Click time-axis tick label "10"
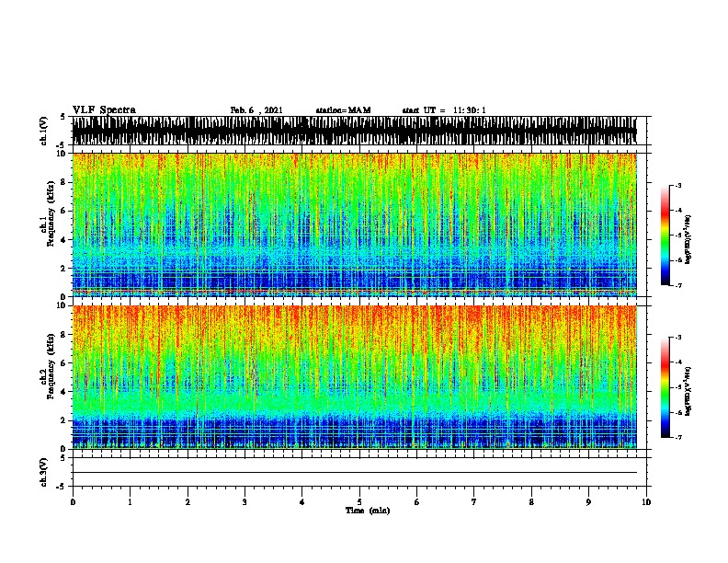This screenshot has height=563, width=728. click(x=646, y=502)
